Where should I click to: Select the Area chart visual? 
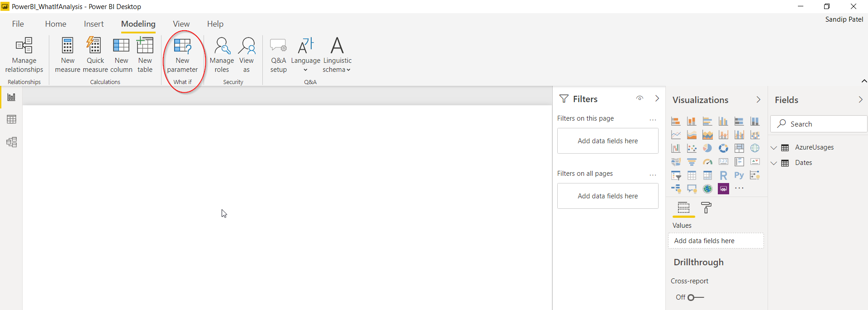click(x=692, y=135)
